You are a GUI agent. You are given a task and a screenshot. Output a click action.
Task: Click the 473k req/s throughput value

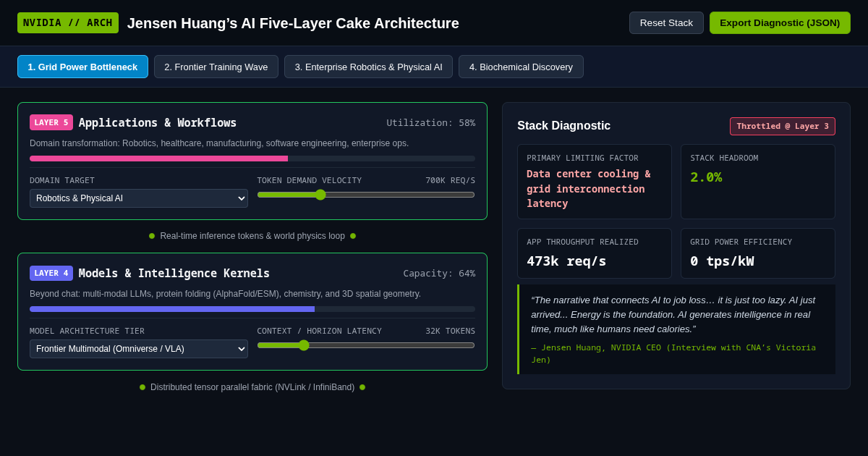(566, 261)
